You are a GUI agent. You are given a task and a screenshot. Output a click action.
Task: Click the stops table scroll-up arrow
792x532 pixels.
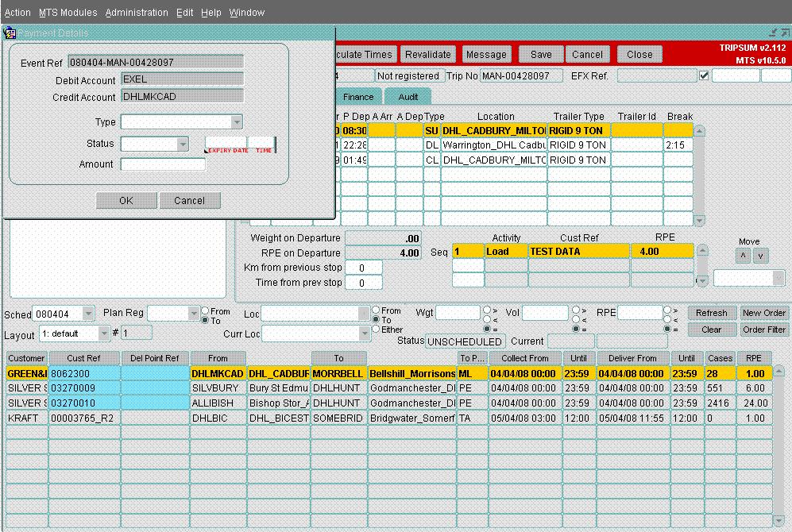(x=699, y=131)
